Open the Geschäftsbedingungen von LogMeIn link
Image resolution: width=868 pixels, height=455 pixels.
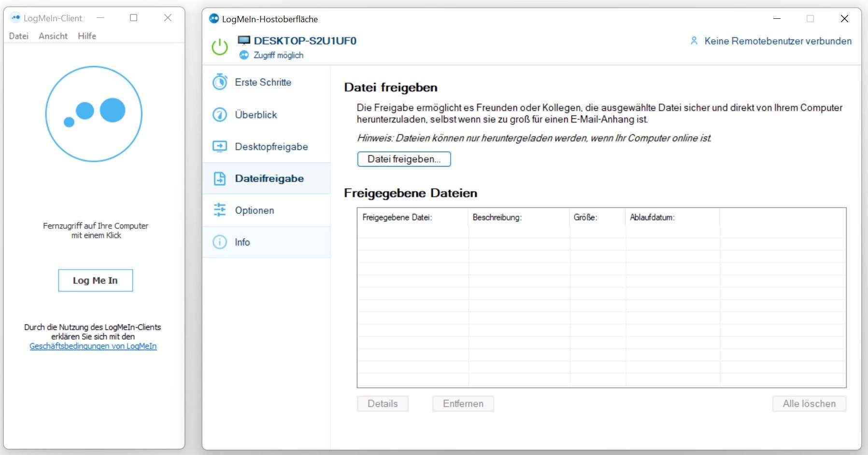(x=93, y=346)
